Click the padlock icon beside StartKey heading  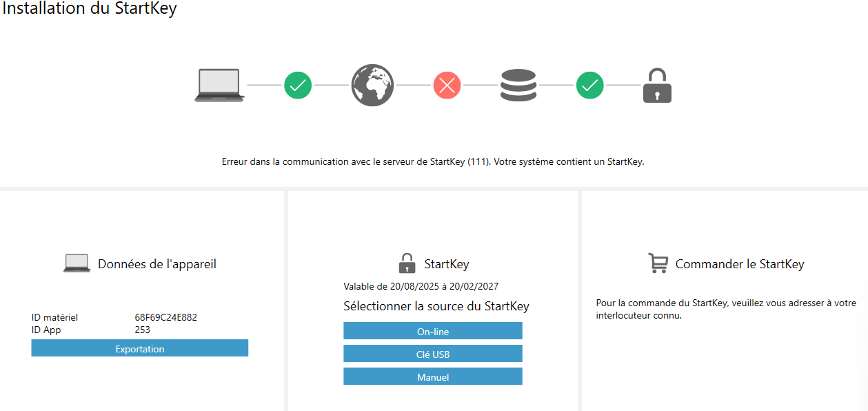407,263
